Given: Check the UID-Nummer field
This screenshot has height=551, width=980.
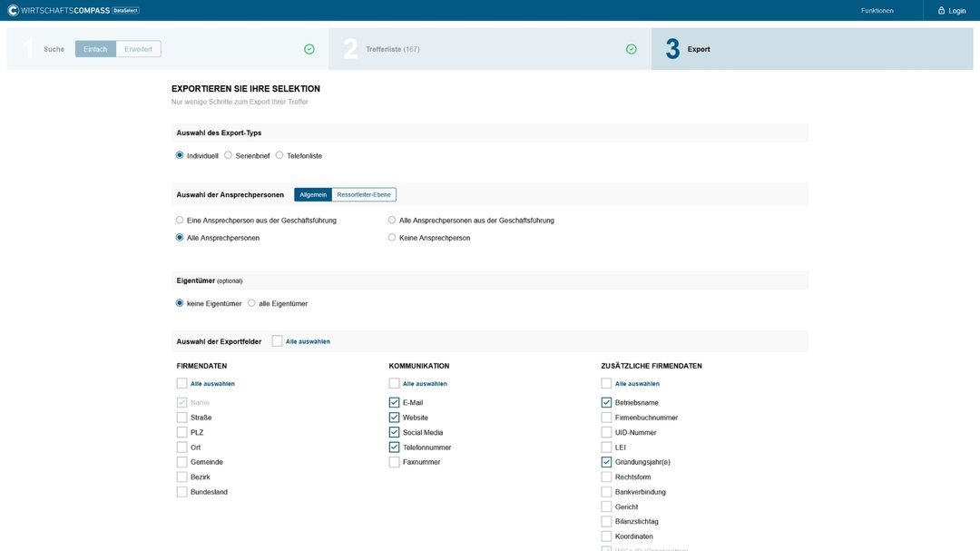Looking at the screenshot, I should (x=606, y=432).
